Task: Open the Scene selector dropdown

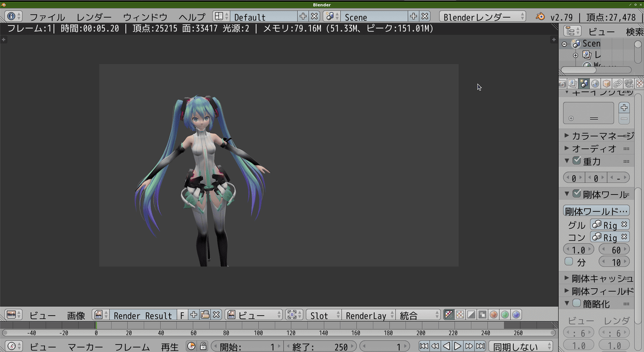Action: [x=332, y=17]
